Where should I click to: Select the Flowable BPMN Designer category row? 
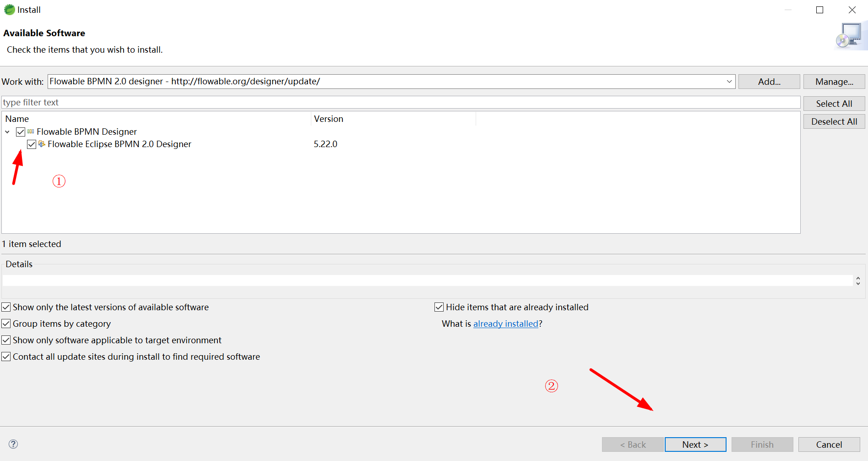point(401,132)
